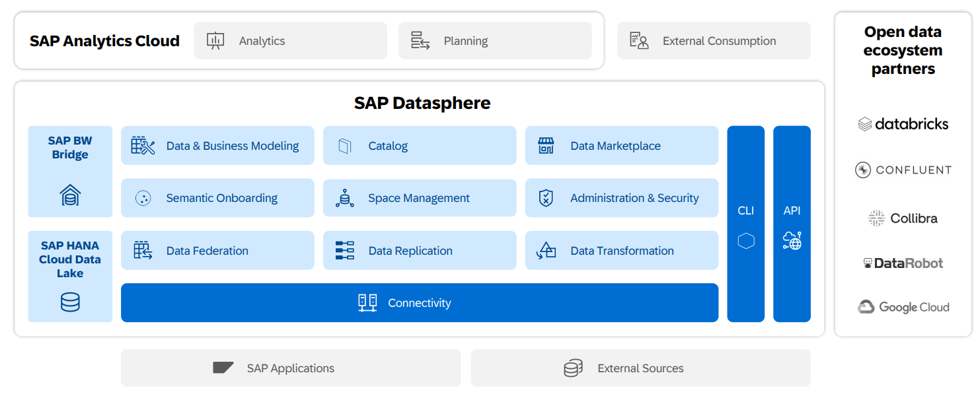Click the API cloud globe icon
Screen dimensions: 980x396
[x=792, y=241]
